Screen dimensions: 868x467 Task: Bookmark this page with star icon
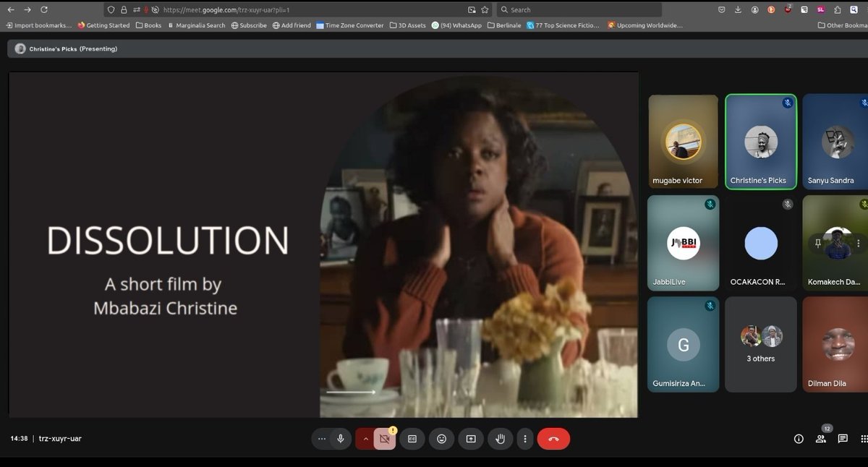(x=485, y=10)
